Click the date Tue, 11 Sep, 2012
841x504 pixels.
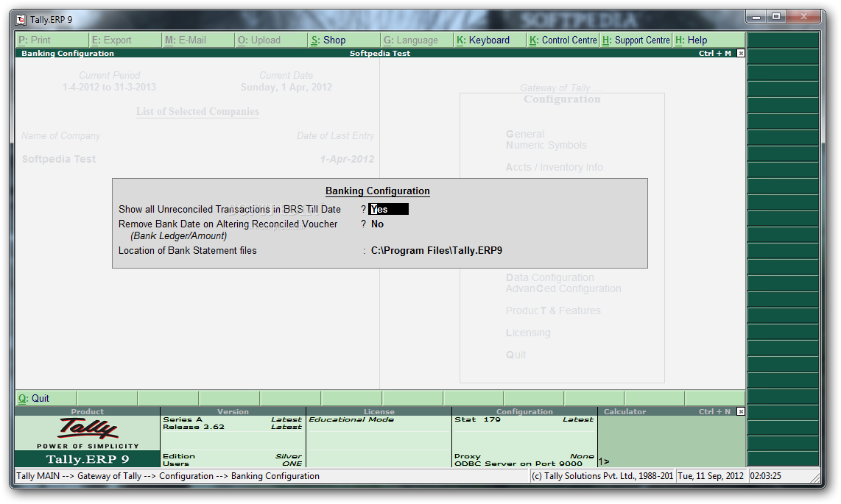[x=711, y=475]
